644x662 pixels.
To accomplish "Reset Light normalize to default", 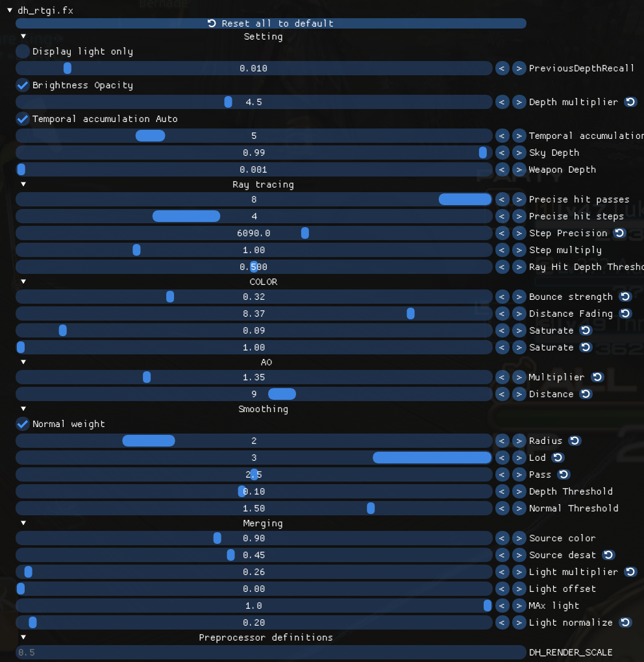I will 625,622.
